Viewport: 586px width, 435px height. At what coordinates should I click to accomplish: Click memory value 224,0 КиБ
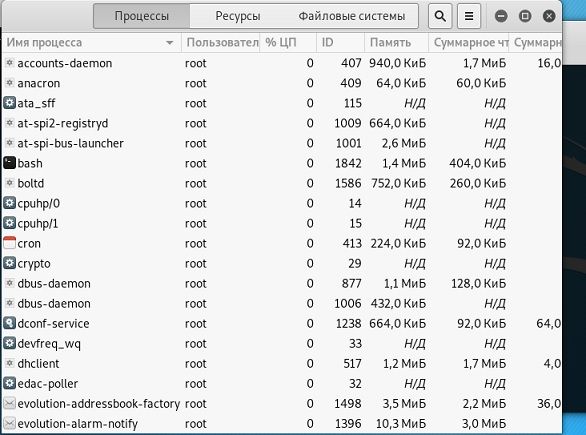[x=398, y=243]
